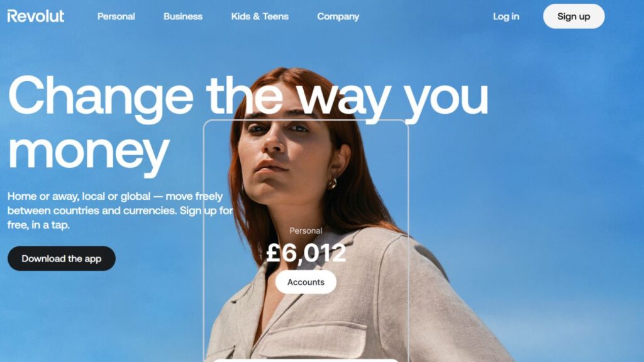Click the gold earring in the photo
The image size is (644, 362).
pos(332,184)
